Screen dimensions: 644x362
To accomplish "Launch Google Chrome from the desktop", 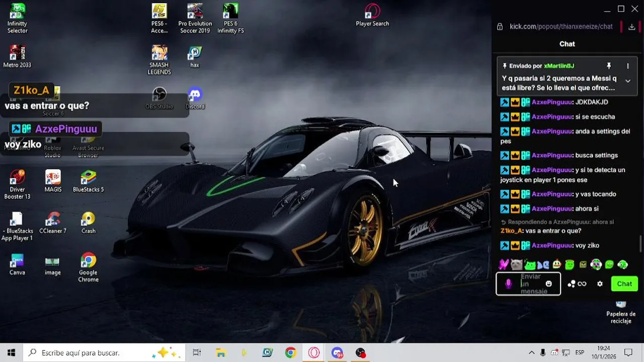I will (88, 267).
